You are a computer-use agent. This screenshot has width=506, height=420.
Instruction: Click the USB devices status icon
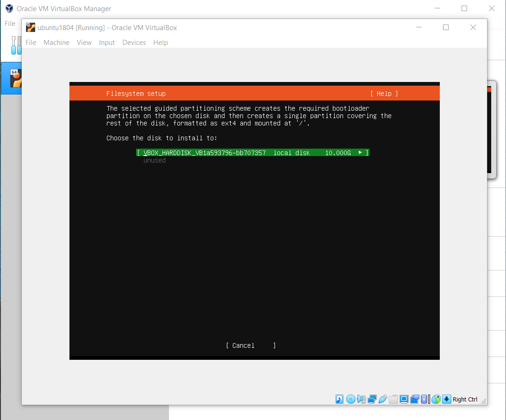(x=382, y=399)
